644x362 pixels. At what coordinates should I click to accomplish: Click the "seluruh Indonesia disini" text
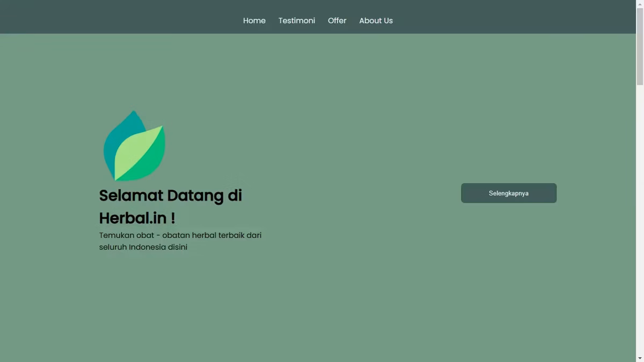pyautogui.click(x=143, y=247)
